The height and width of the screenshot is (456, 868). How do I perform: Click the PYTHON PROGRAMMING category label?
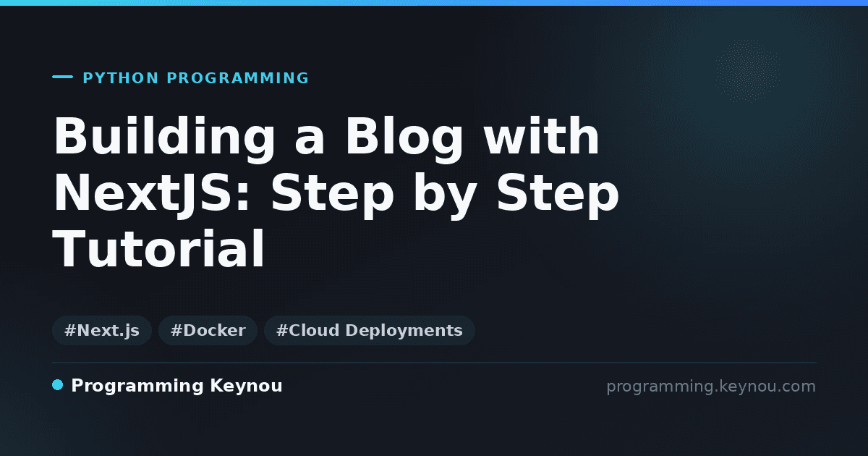(x=196, y=78)
